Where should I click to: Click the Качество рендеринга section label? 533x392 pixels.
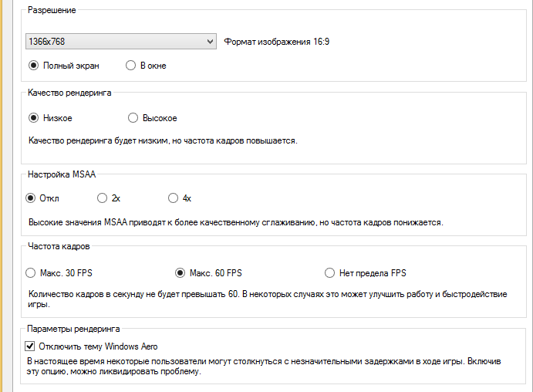(69, 93)
